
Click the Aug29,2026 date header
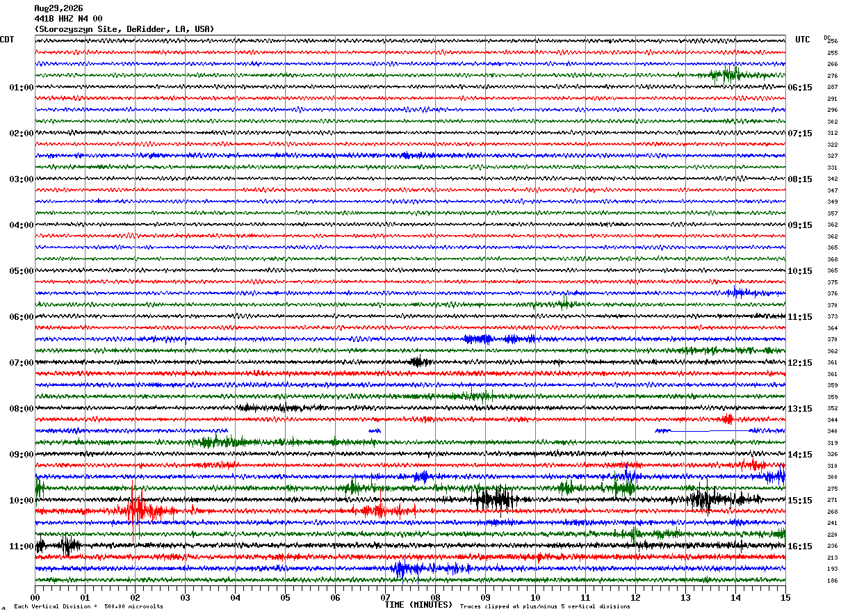coord(58,8)
